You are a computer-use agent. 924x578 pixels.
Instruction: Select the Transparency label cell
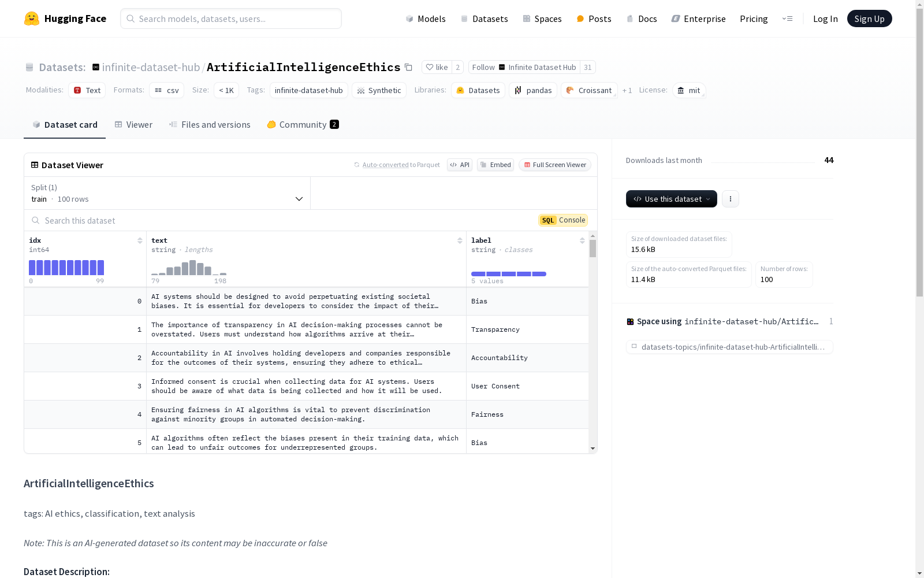pos(527,329)
